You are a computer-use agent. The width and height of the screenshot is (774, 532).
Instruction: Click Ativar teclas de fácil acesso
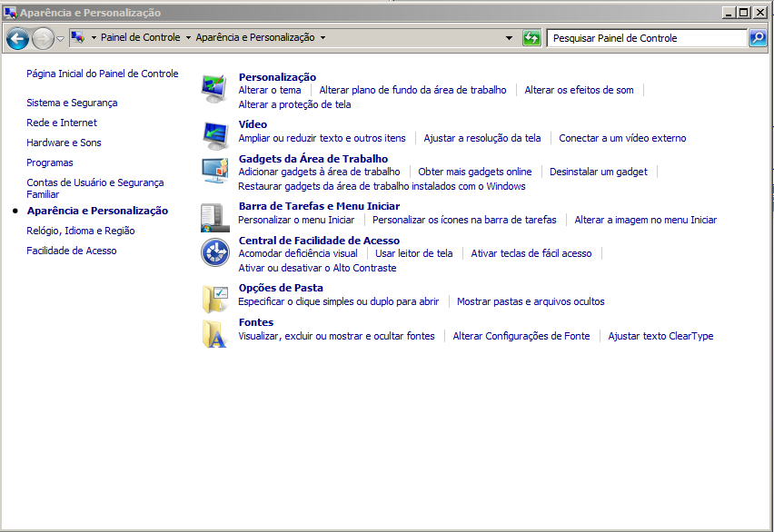(531, 253)
